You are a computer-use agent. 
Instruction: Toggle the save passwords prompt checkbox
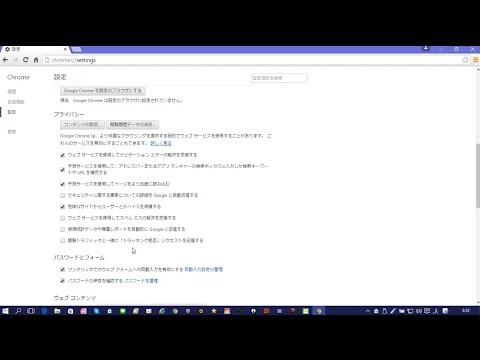62,281
